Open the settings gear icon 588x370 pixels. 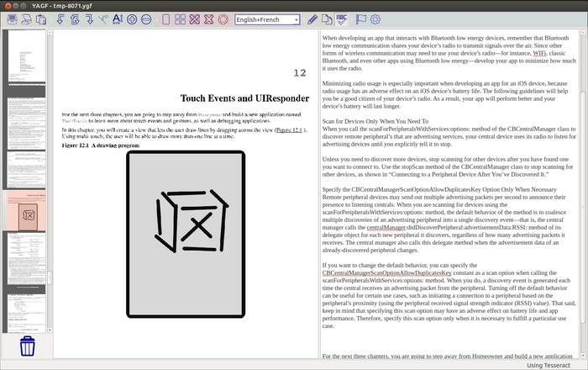click(x=375, y=19)
